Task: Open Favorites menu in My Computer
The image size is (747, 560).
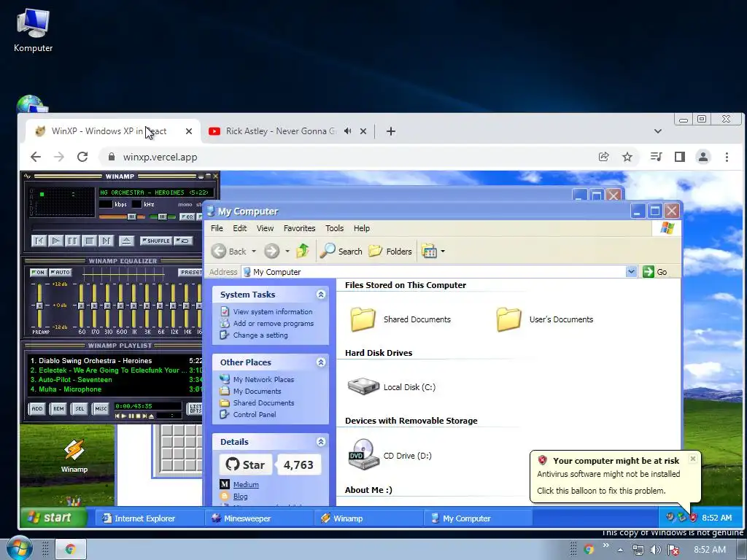Action: (x=299, y=228)
